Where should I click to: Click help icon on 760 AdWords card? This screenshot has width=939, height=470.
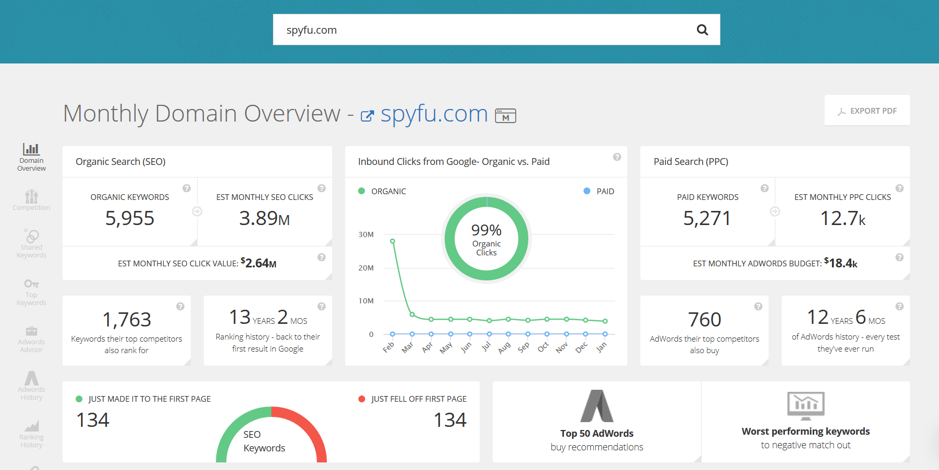[x=758, y=307]
